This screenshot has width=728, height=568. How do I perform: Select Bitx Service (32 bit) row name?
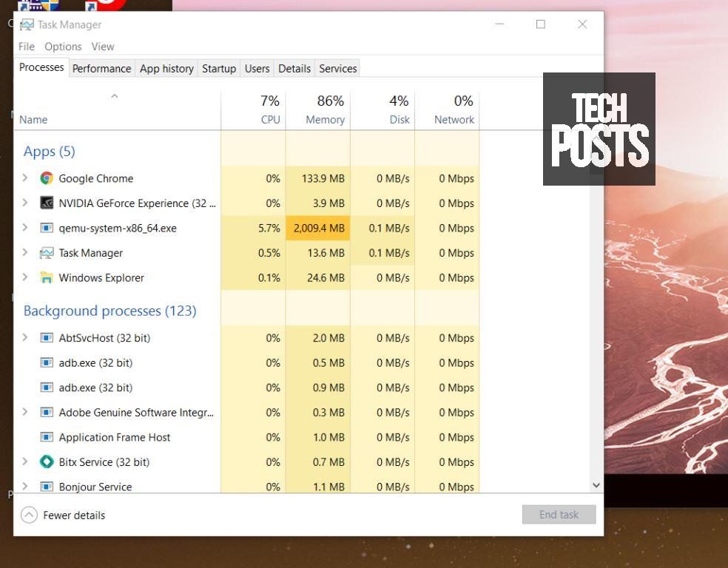(104, 462)
